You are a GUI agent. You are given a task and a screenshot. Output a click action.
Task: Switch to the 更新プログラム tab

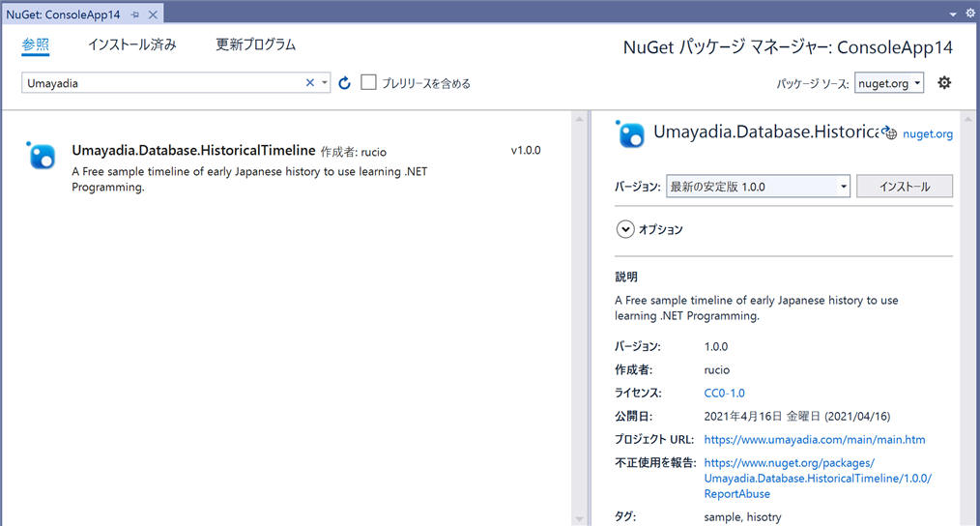point(255,44)
